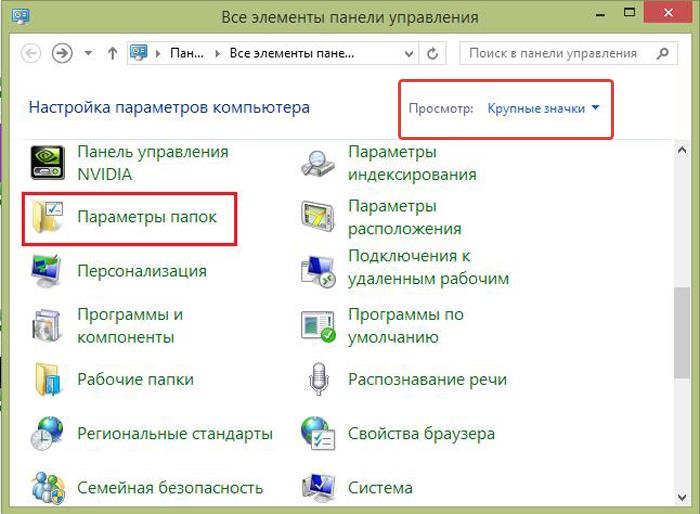Image resolution: width=700 pixels, height=514 pixels.
Task: Open Персонализация link
Action: pyautogui.click(x=142, y=271)
